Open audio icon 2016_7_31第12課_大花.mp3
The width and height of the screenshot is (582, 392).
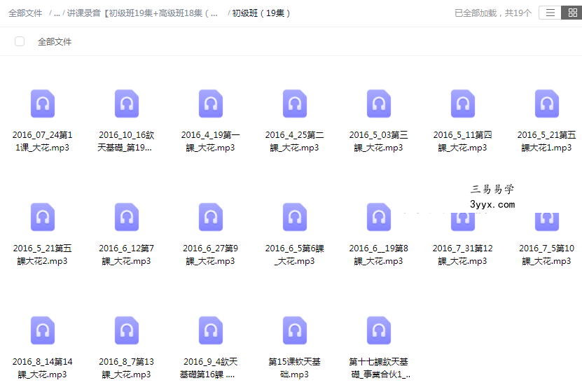click(463, 222)
